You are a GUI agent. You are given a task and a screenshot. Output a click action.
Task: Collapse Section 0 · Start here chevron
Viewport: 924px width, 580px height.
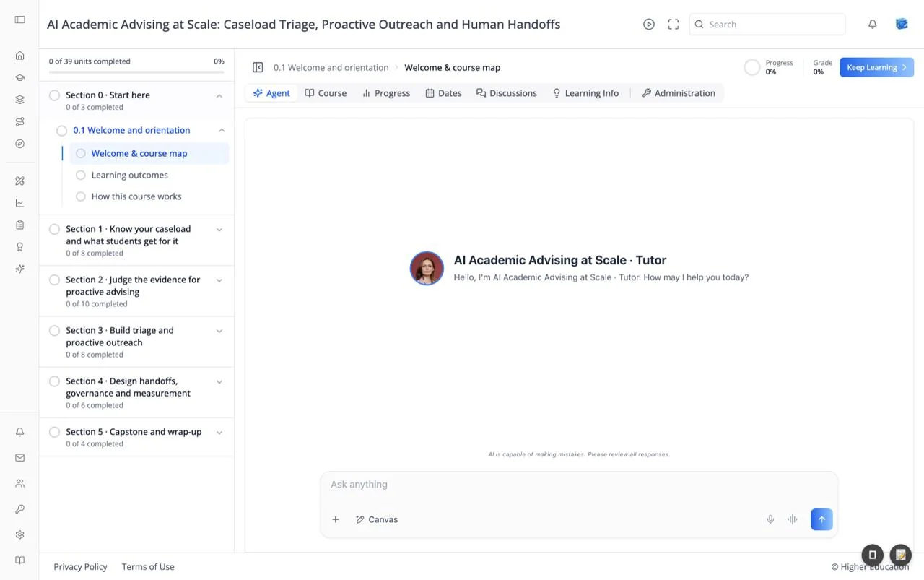[x=219, y=95]
